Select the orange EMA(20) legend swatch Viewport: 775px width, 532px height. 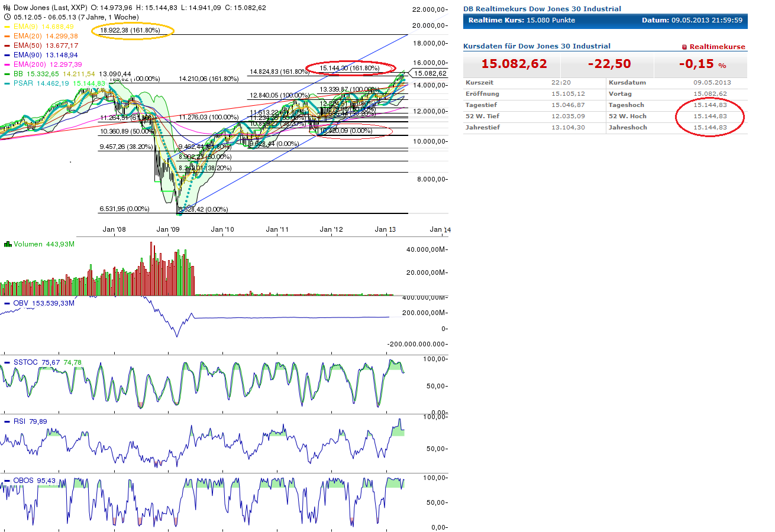[x=8, y=36]
